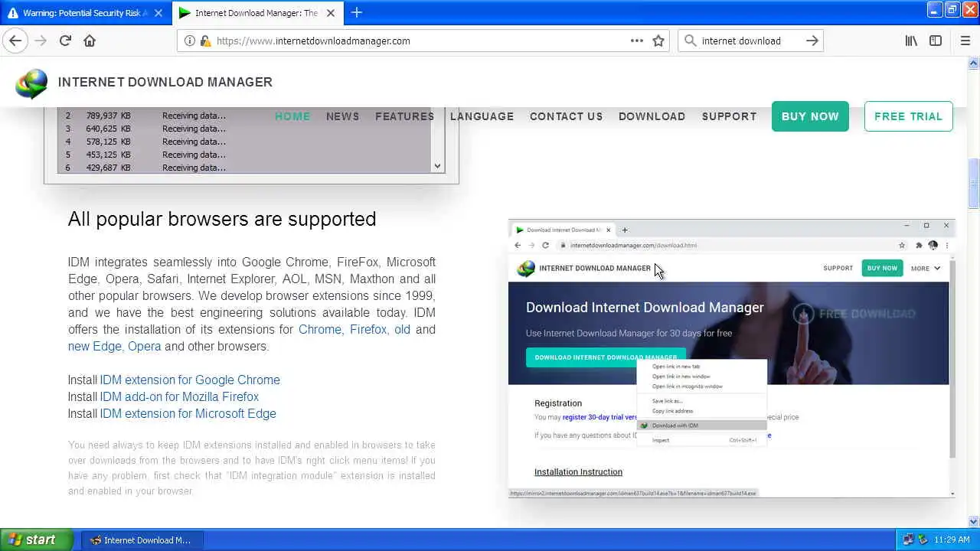980x551 pixels.
Task: Toggle the sidebar view icon
Action: [936, 41]
